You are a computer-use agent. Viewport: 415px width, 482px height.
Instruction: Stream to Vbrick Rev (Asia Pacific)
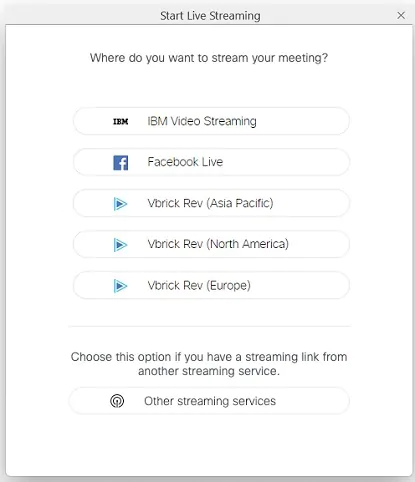point(211,203)
